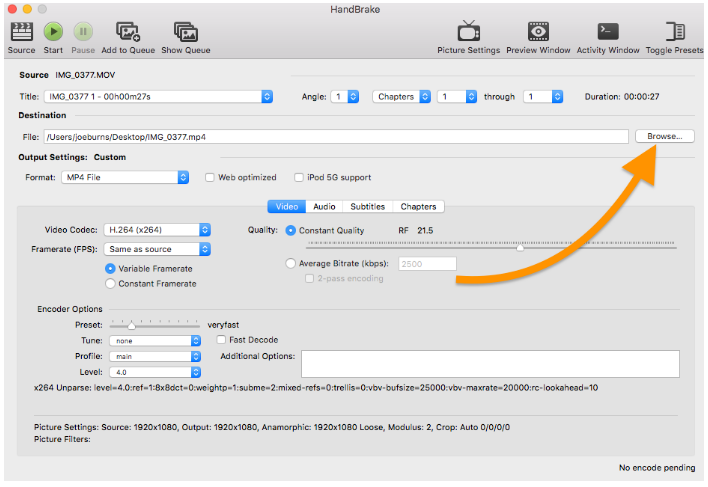The width and height of the screenshot is (708, 487).
Task: Click the Pause toolbar icon
Action: 83,32
